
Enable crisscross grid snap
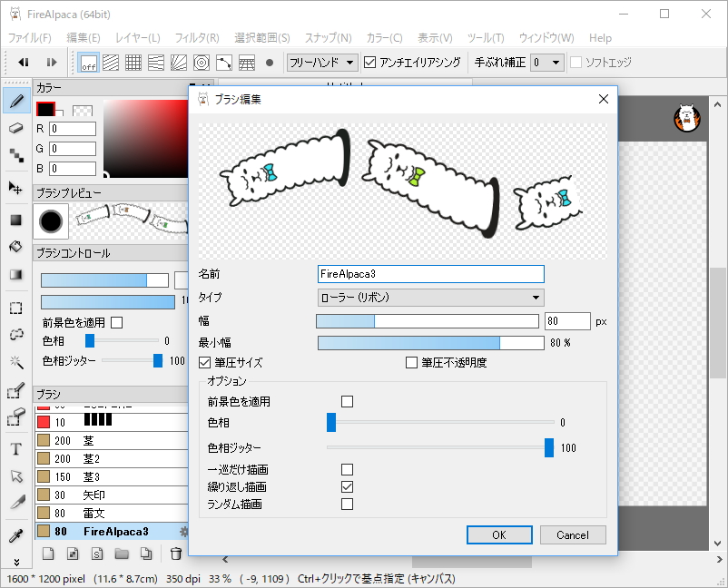(133, 63)
